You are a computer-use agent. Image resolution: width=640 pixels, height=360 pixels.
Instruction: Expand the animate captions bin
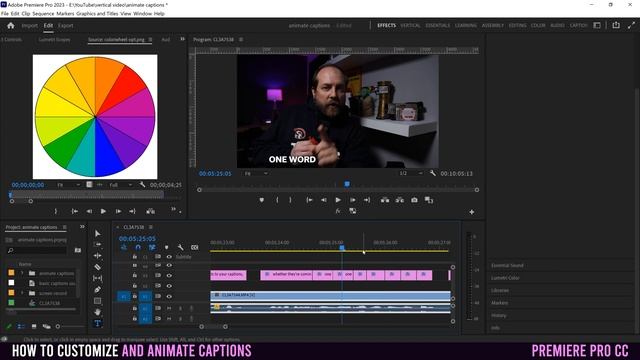[22, 273]
